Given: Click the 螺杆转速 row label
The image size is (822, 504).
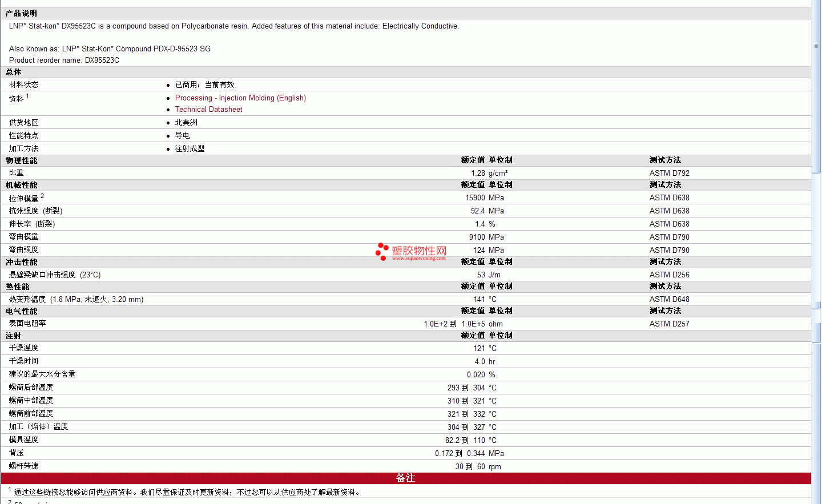Looking at the screenshot, I should click(24, 466).
